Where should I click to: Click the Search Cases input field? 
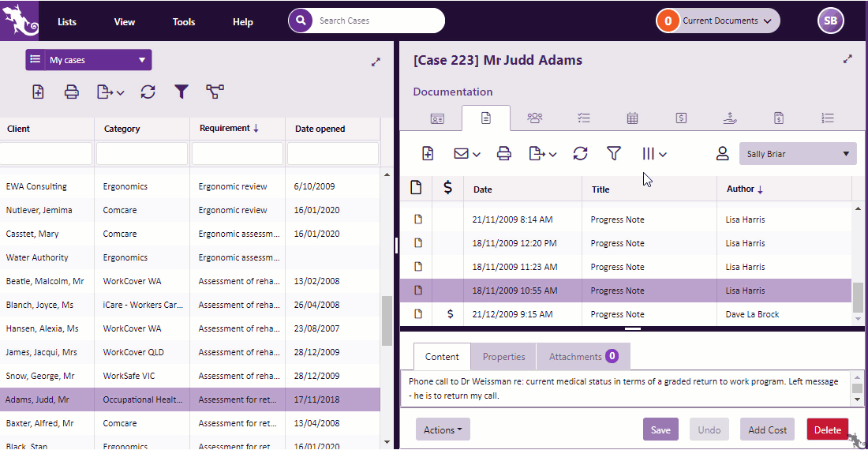[x=376, y=21]
